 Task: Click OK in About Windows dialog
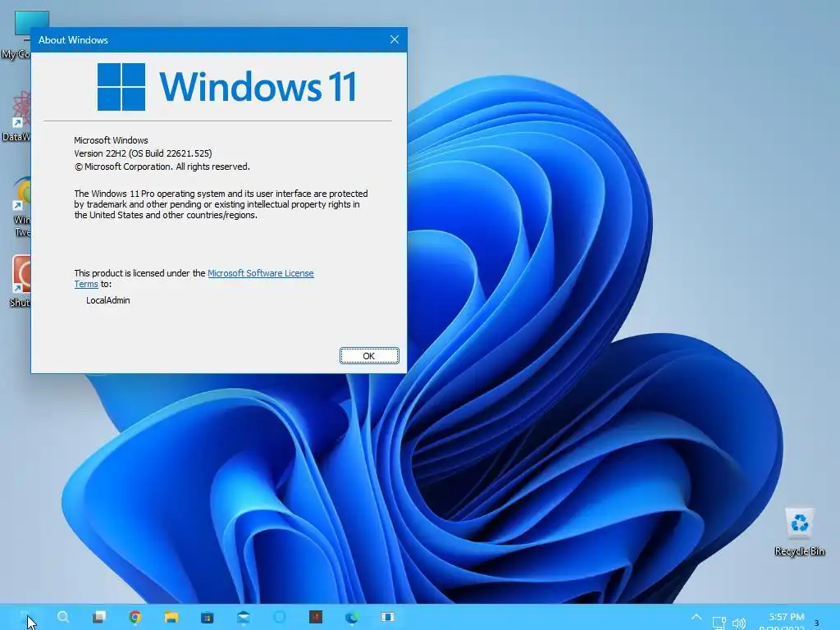[x=369, y=356]
